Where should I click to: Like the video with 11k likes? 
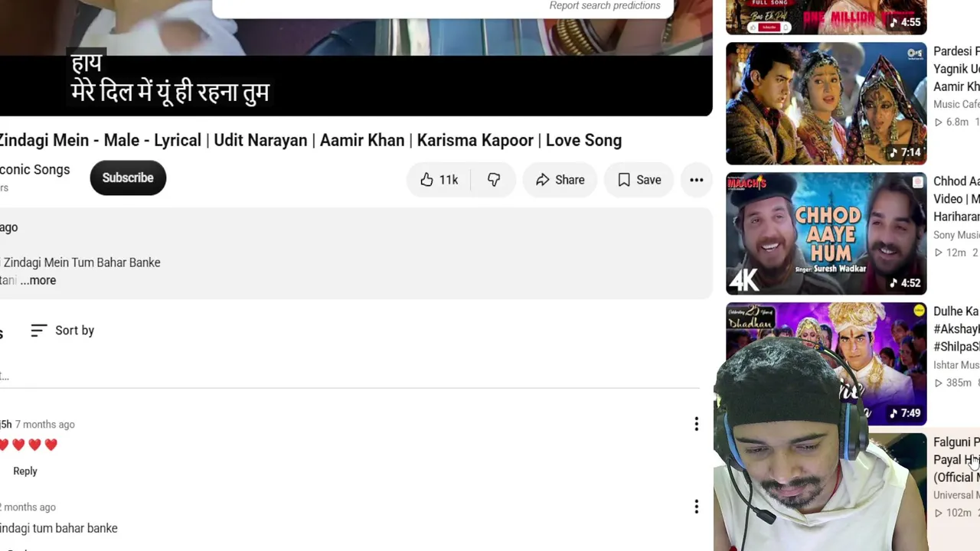click(438, 180)
